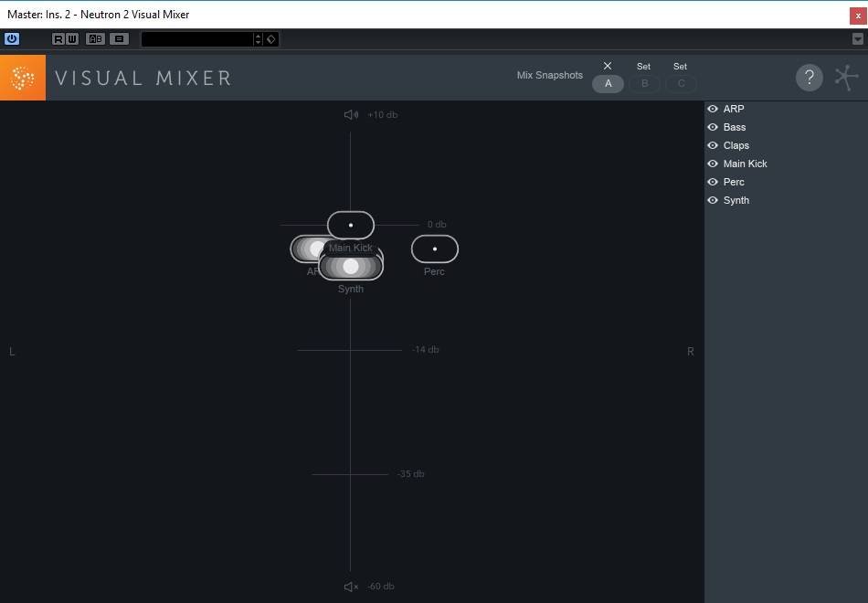
Task: Select Main Kick in the track list
Action: [745, 164]
